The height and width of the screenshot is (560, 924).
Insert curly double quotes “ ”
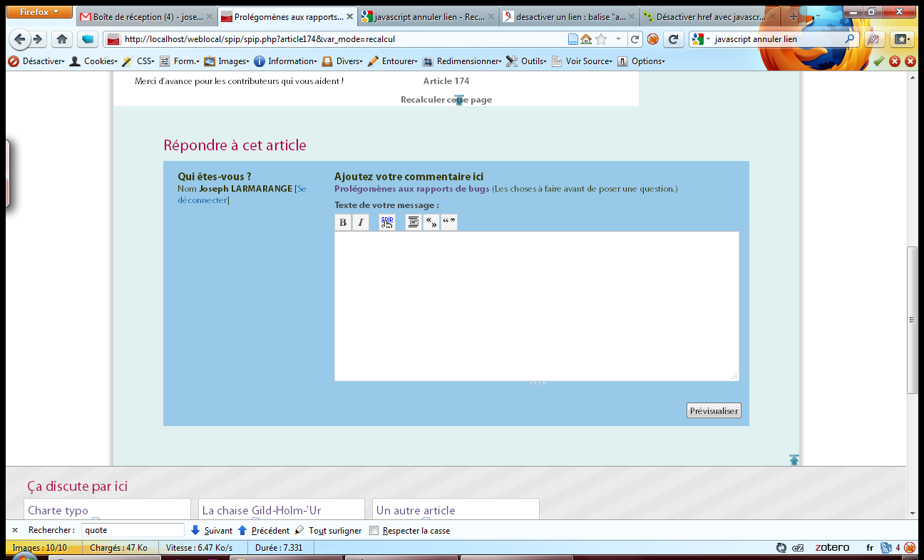(448, 222)
